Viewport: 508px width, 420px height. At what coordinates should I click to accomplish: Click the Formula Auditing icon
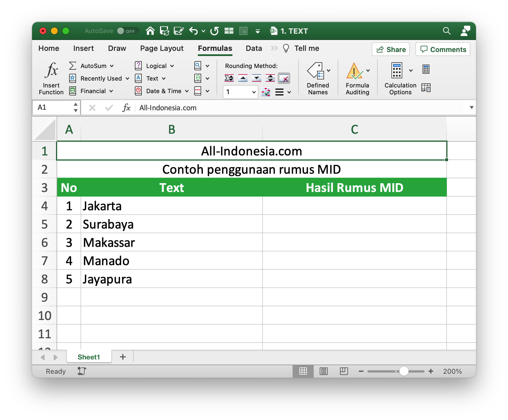pos(354,71)
